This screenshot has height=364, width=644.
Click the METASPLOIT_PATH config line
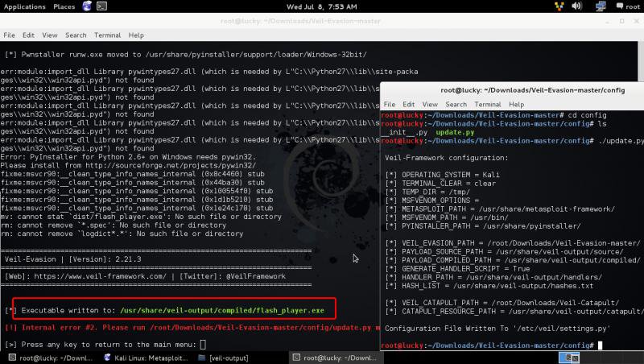coord(500,209)
